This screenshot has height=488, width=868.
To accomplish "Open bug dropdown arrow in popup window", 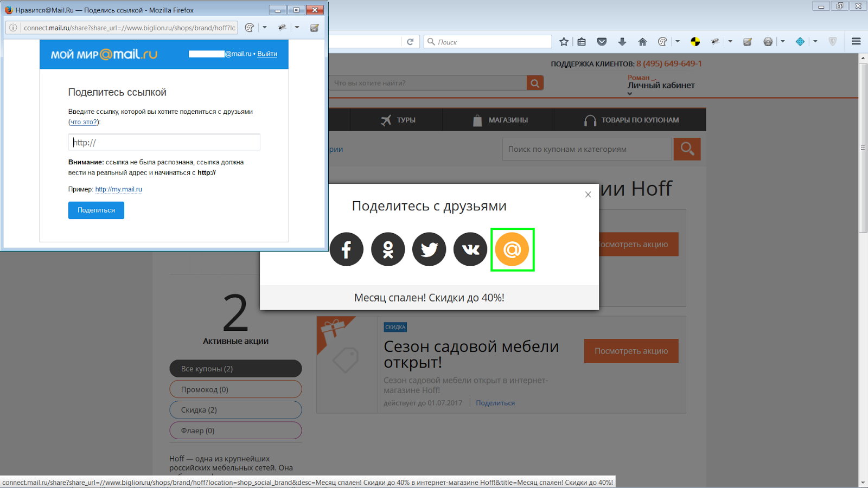I will 297,28.
